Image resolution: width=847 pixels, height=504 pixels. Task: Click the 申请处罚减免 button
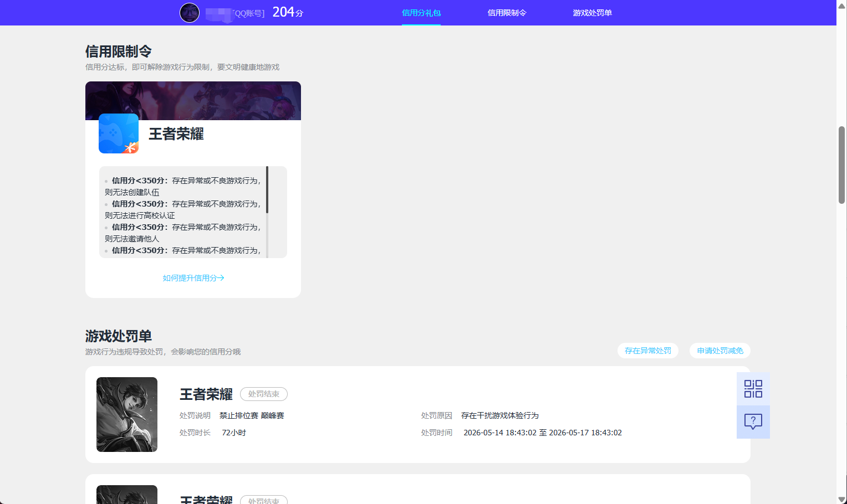720,351
